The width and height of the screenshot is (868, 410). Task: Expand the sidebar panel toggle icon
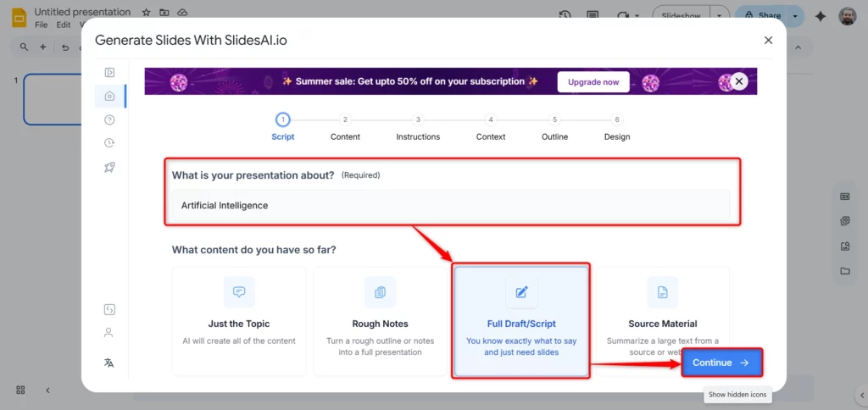coord(109,73)
